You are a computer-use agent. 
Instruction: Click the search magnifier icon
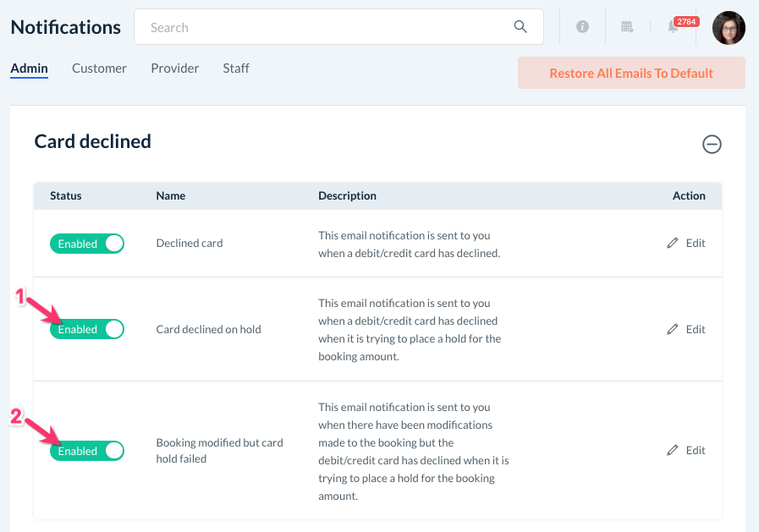click(520, 27)
